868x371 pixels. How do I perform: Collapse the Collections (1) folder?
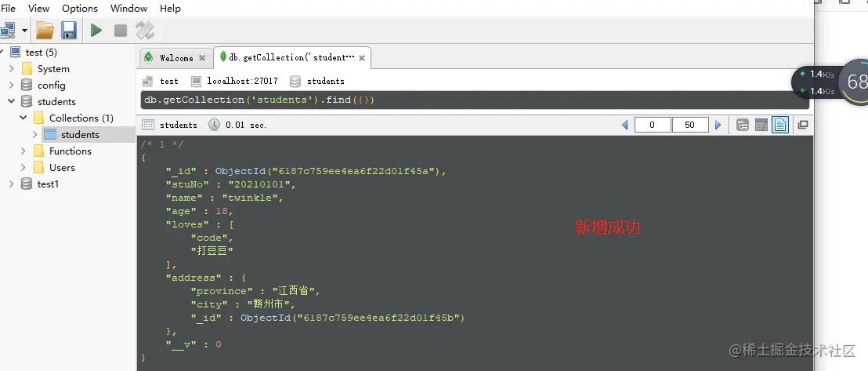24,118
